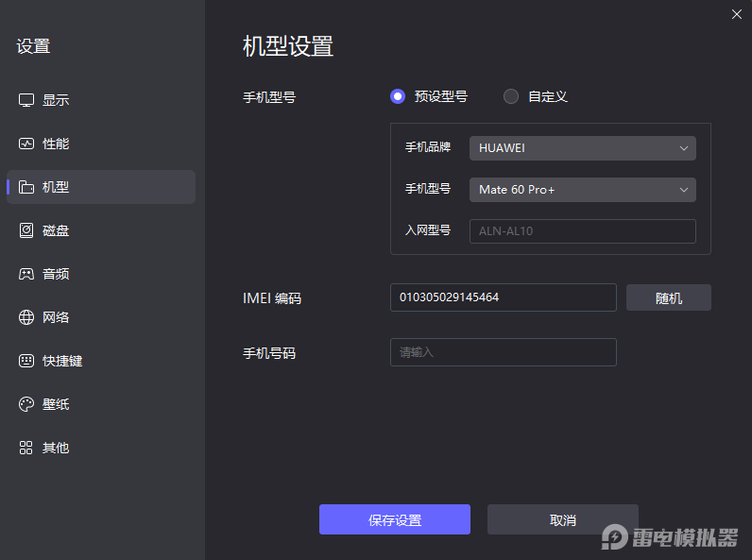Open the 壁纸 settings tab
Screen dimensions: 752x560
click(x=101, y=404)
